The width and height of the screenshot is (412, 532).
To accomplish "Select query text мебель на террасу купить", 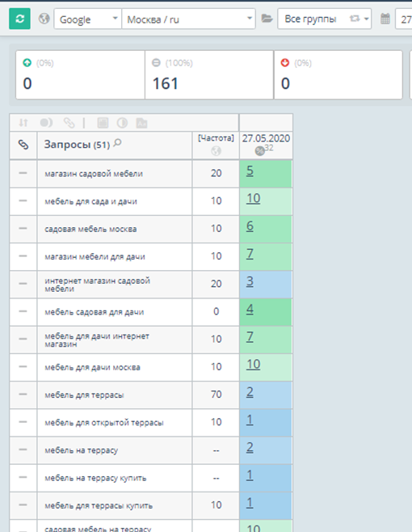I will [95, 478].
